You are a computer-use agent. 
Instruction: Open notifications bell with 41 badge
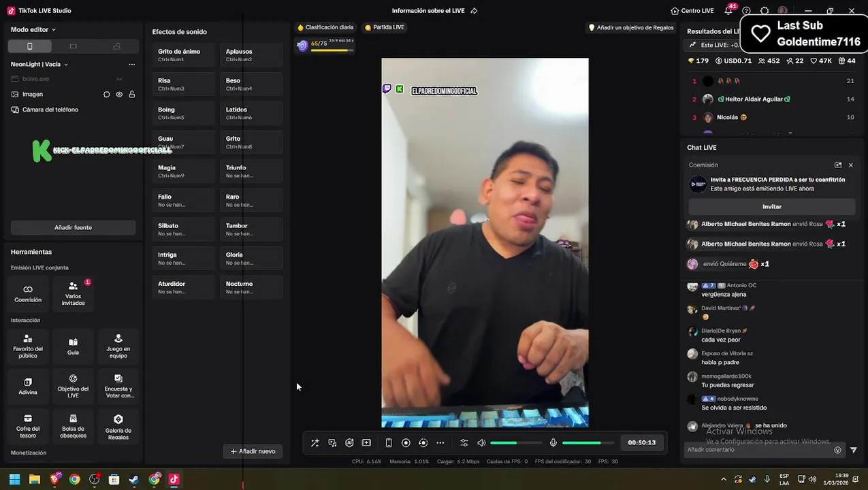[729, 10]
